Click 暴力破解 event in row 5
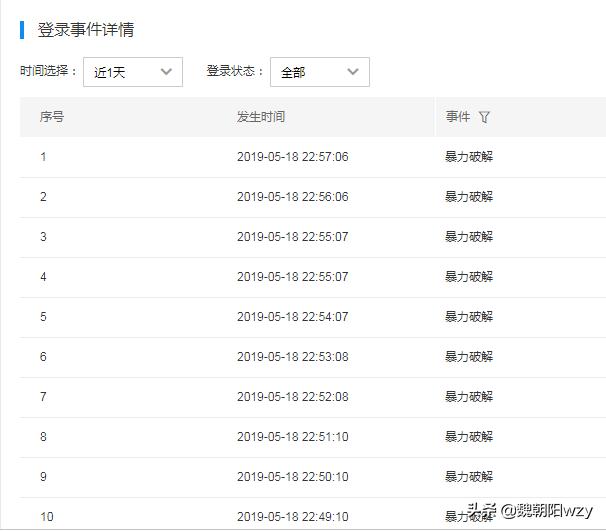Screen dimensions: 606x531 coord(469,317)
